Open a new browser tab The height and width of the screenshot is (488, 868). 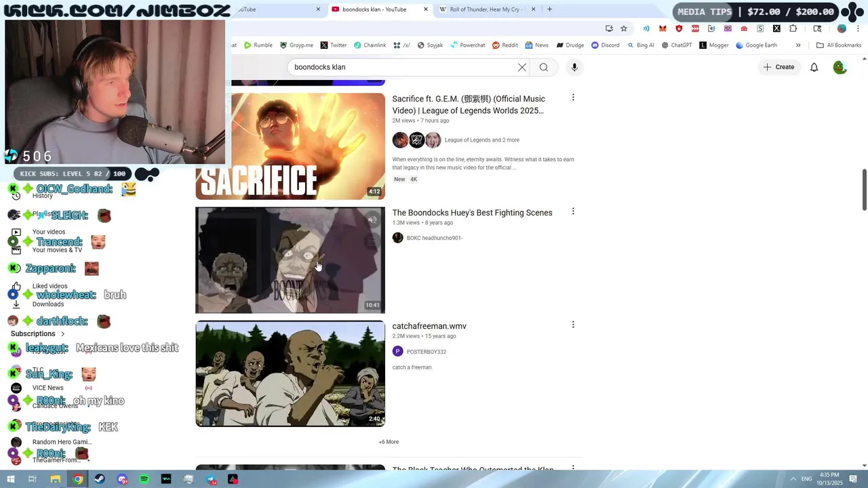(x=549, y=9)
